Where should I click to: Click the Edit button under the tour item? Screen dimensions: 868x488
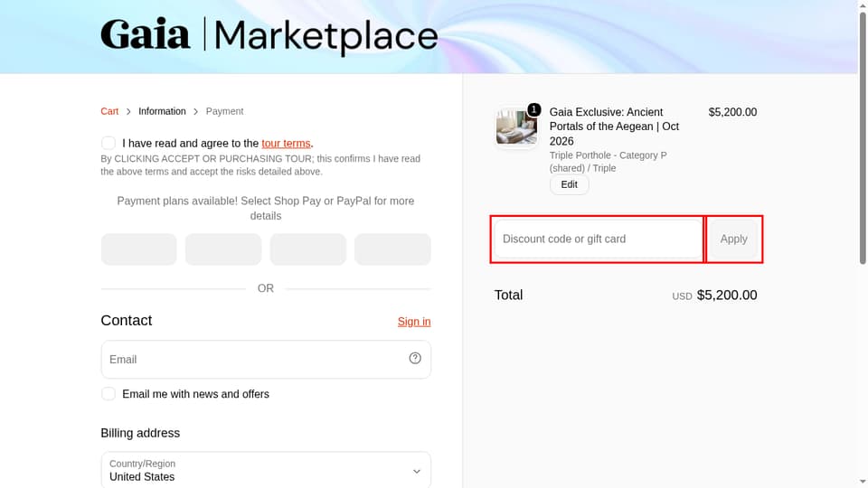(x=569, y=184)
